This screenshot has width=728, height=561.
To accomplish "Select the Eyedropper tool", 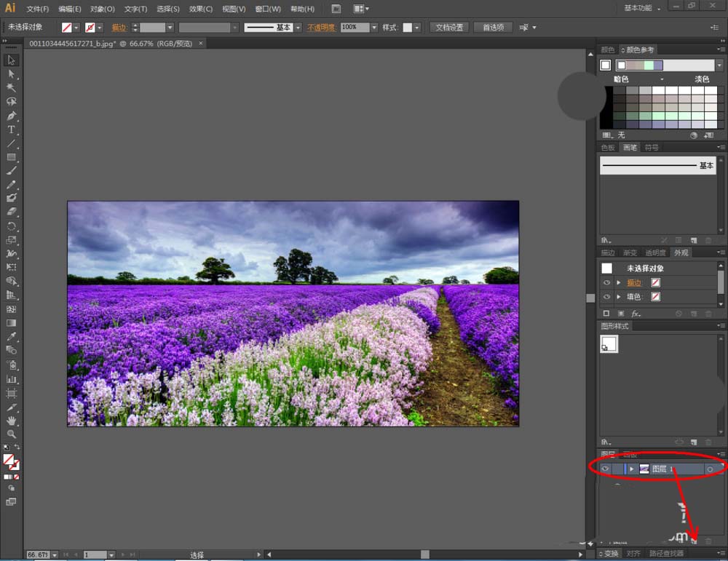I will (x=11, y=336).
